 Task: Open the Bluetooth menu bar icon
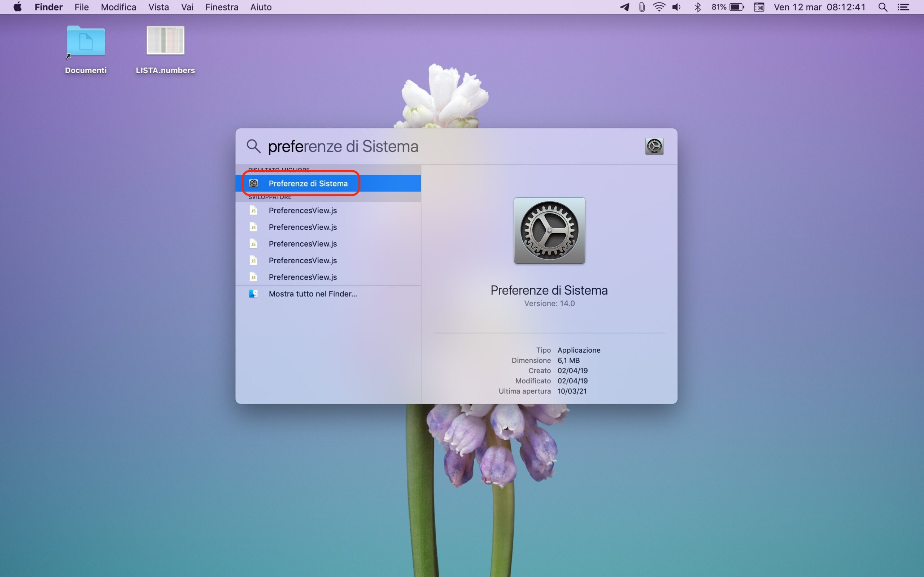(697, 7)
